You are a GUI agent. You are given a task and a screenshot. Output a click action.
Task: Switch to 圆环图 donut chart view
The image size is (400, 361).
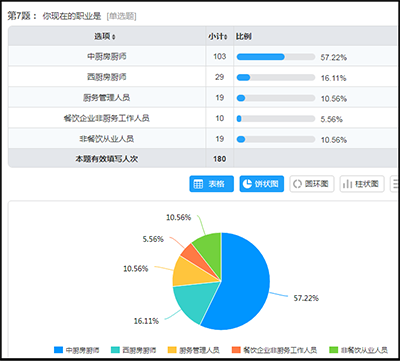[x=312, y=184]
